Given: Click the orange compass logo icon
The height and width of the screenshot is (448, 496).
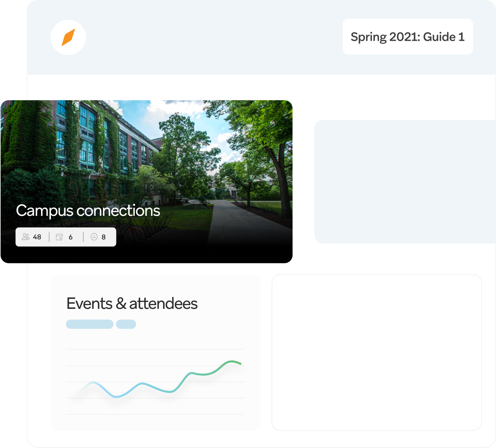Looking at the screenshot, I should click(x=68, y=37).
